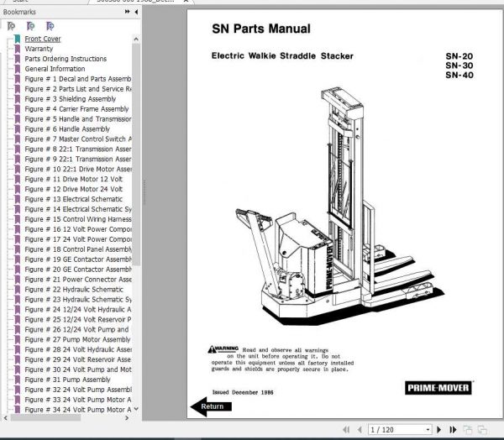Open Figure # 4 Carrier Frame Assembly

(76, 109)
